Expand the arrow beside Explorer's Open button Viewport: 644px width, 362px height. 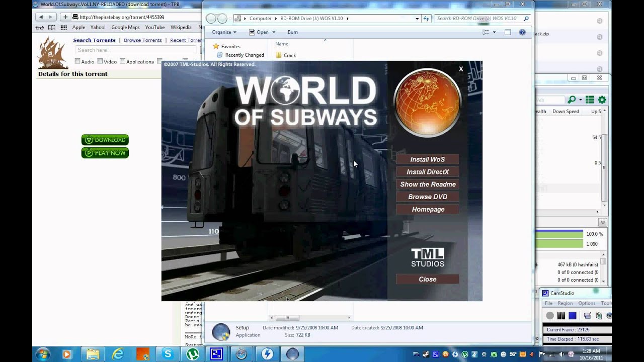pyautogui.click(x=274, y=32)
